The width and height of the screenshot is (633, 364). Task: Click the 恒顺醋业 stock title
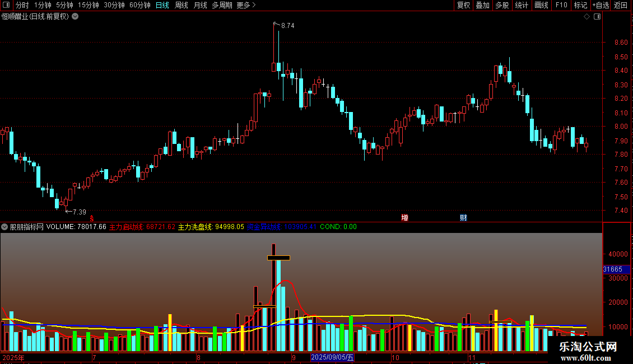tap(35, 17)
